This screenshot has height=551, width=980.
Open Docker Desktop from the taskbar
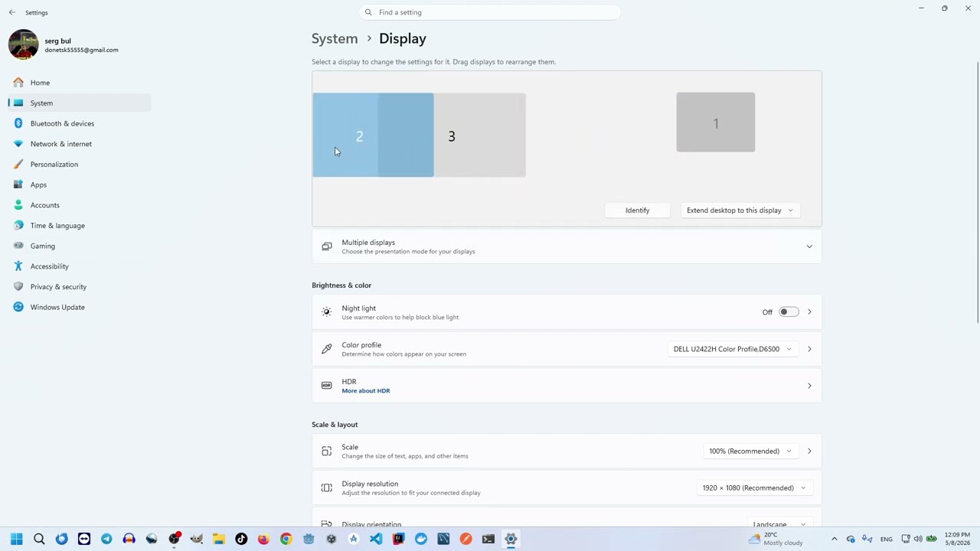tap(421, 539)
